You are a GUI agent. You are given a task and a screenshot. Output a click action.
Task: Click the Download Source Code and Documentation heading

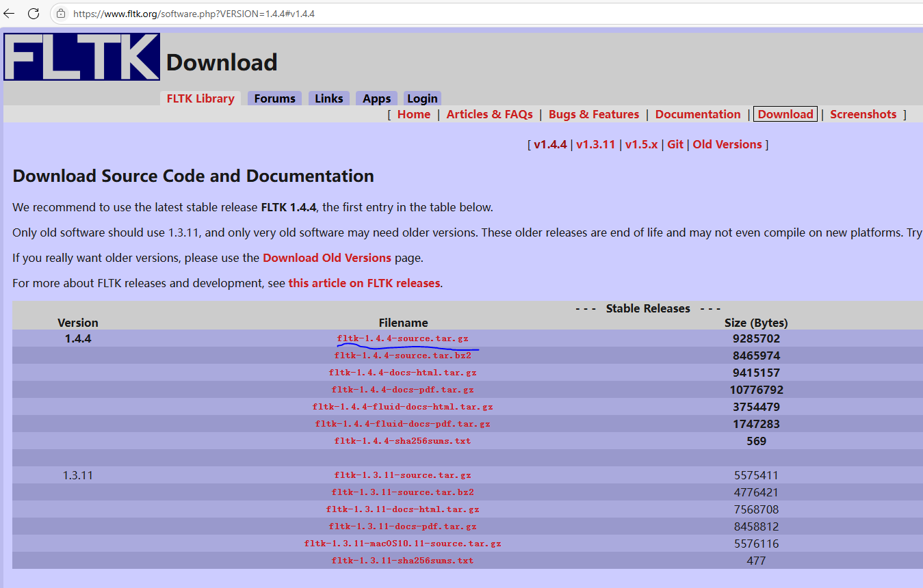[193, 176]
